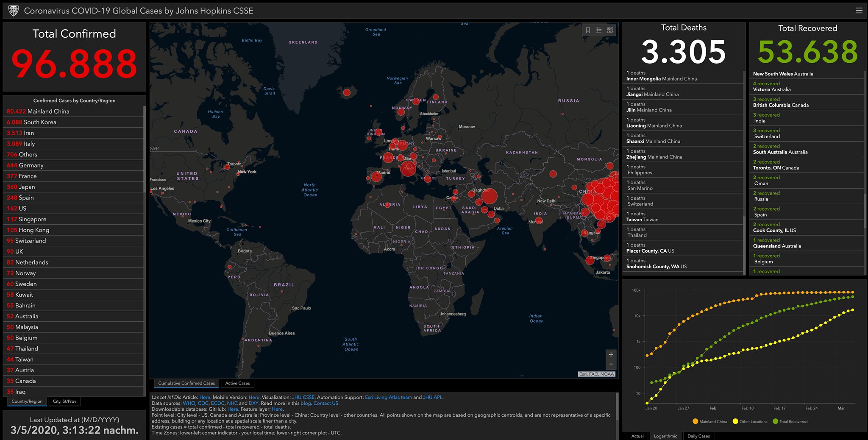Click the Esri, FAO, NOAA map attribution

tap(596, 374)
